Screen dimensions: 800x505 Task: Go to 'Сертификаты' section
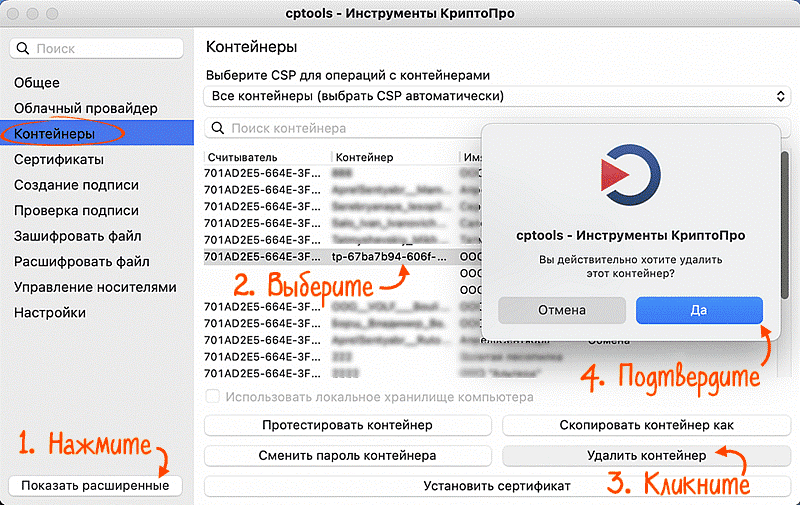pos(59,159)
